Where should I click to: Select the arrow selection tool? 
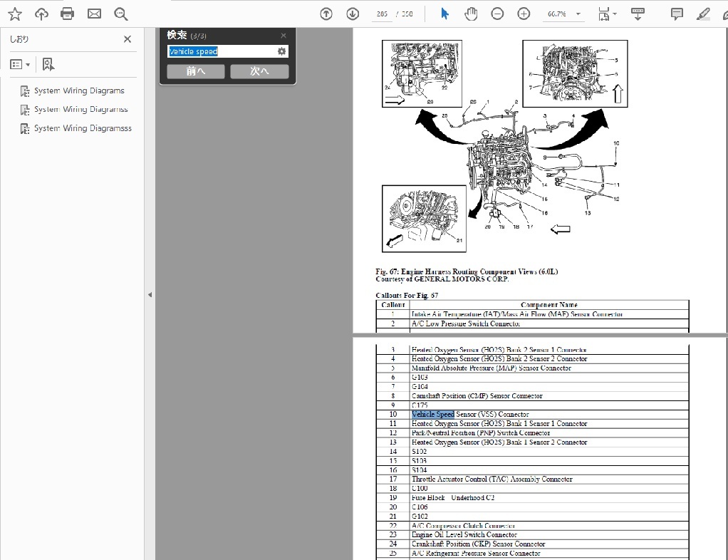pyautogui.click(x=444, y=14)
